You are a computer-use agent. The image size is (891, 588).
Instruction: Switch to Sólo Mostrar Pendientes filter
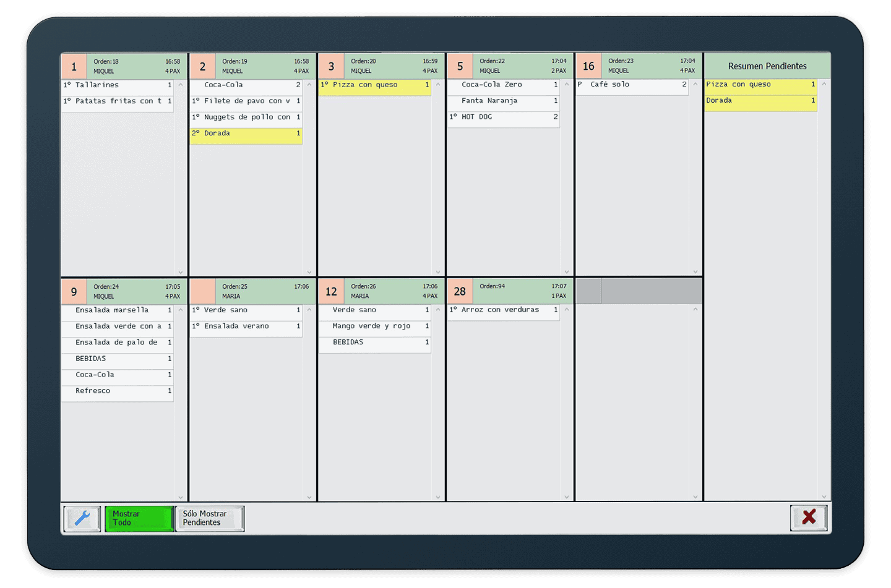click(x=210, y=518)
